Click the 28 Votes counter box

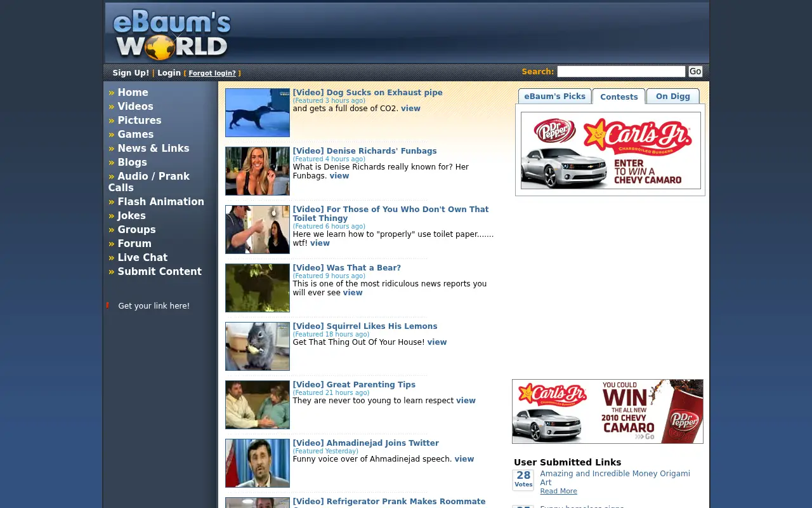coord(523,480)
